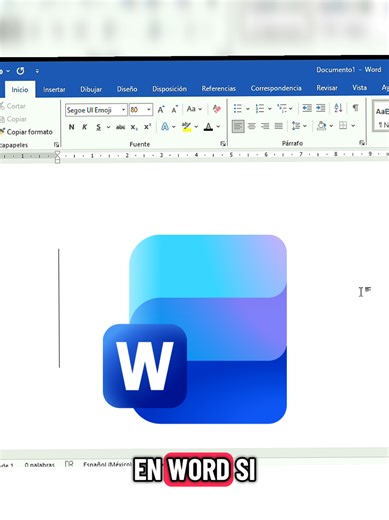This screenshot has height=520, width=389.
Task: Open Portapapeles dialog launcher
Action: 56,145
